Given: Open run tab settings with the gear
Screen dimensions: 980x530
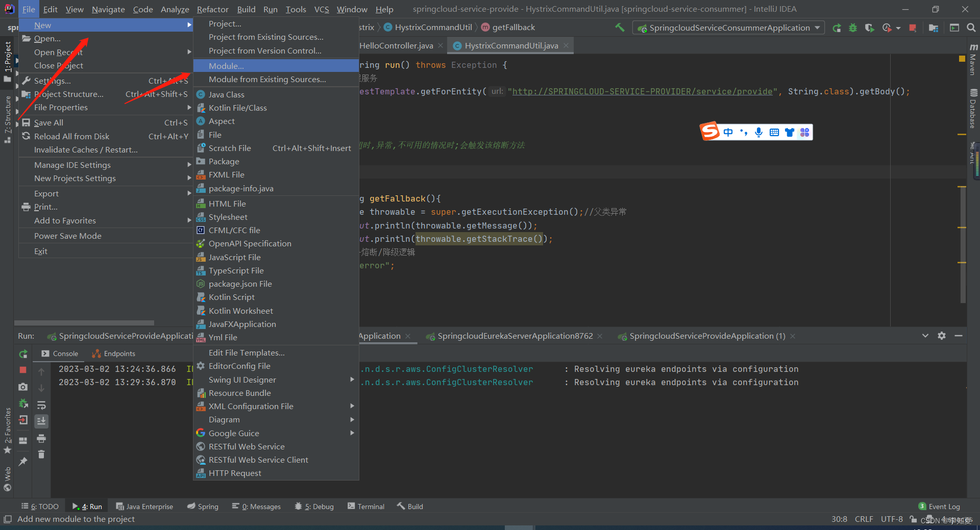Looking at the screenshot, I should click(942, 336).
